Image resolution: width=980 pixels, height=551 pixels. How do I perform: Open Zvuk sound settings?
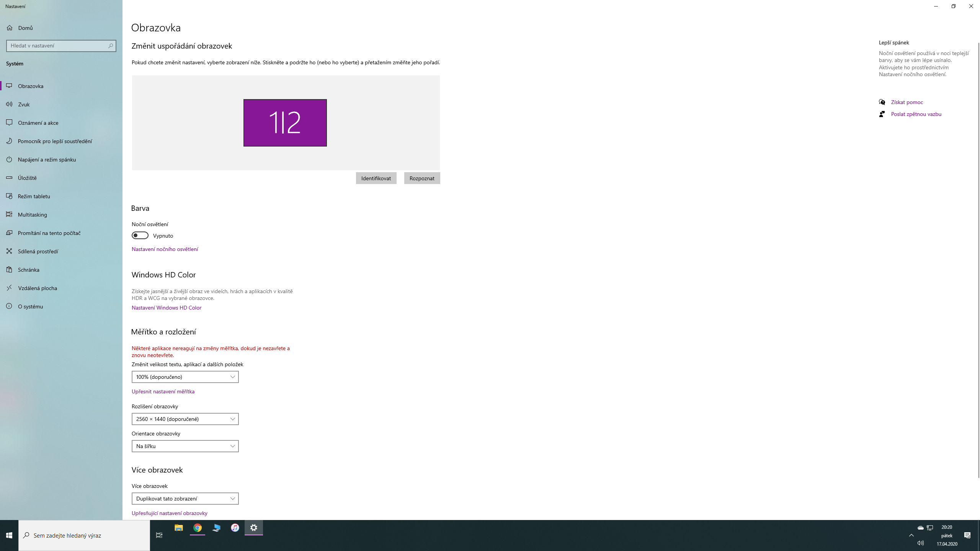24,104
